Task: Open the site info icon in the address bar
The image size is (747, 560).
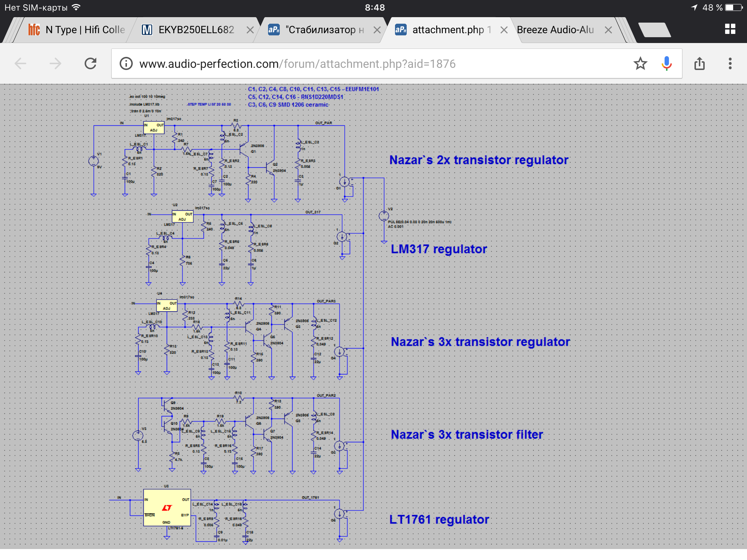Action: [126, 64]
